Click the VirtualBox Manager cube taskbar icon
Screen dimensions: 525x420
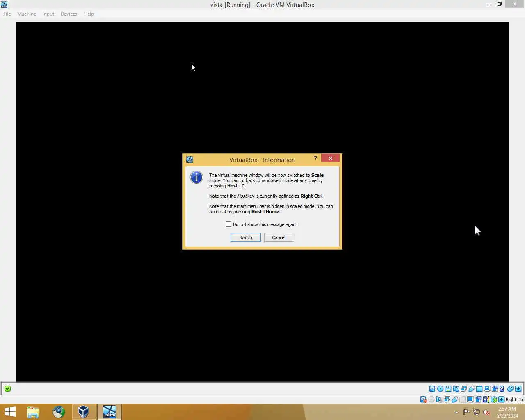[x=84, y=412]
